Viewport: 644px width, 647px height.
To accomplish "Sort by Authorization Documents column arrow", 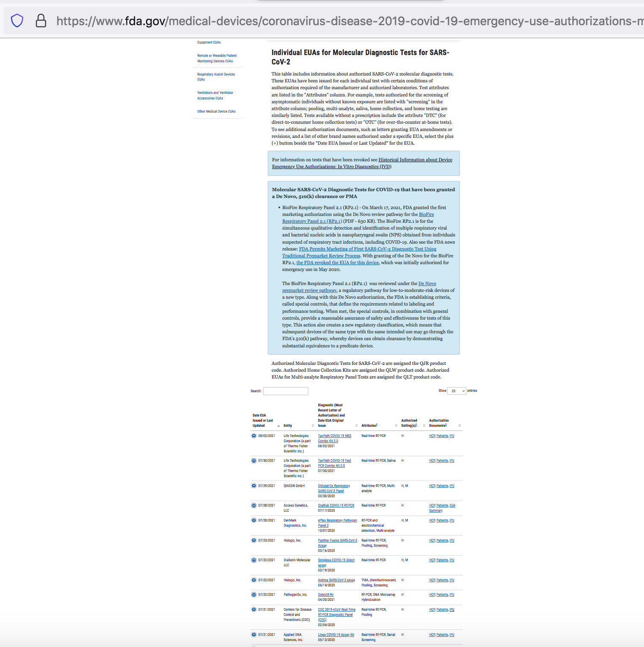I will [460, 426].
